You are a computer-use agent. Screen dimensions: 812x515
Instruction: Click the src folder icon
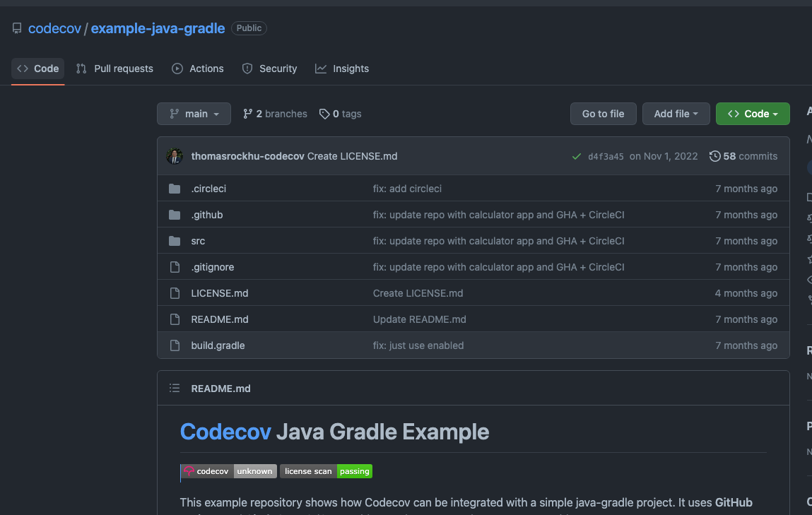click(x=175, y=241)
